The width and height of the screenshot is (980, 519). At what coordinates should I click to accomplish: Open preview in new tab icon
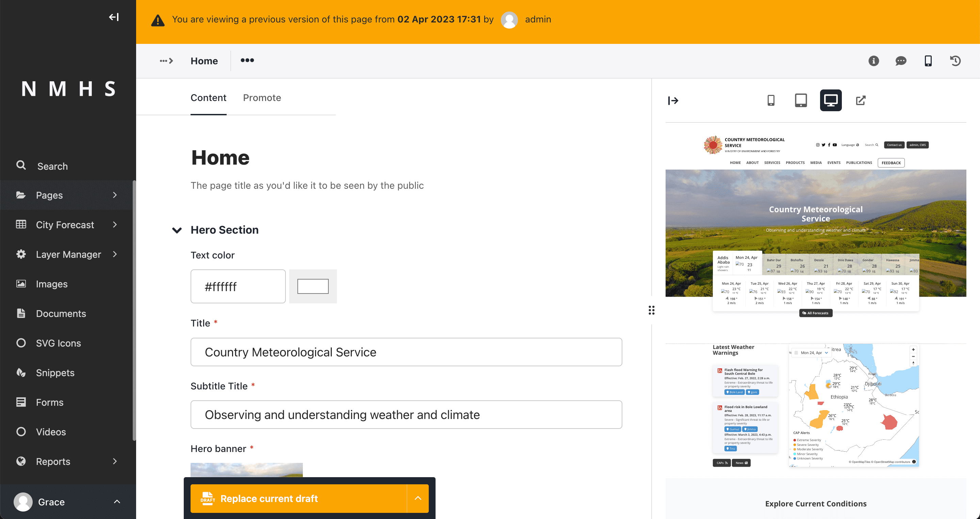(861, 100)
